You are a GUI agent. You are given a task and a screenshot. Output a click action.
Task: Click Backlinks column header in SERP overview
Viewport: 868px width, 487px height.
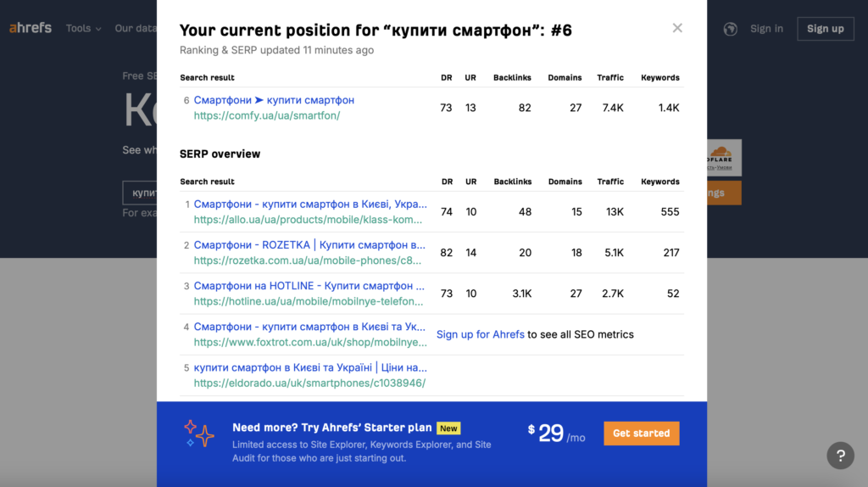tap(513, 182)
